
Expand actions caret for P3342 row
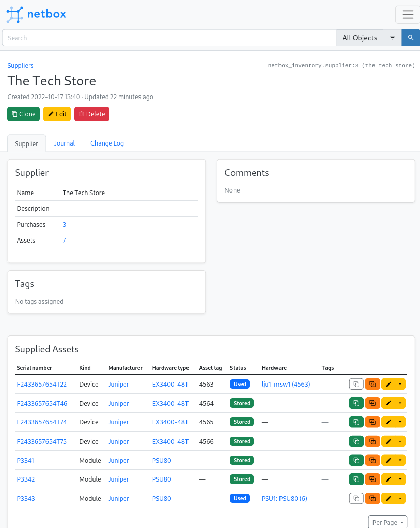point(400,479)
